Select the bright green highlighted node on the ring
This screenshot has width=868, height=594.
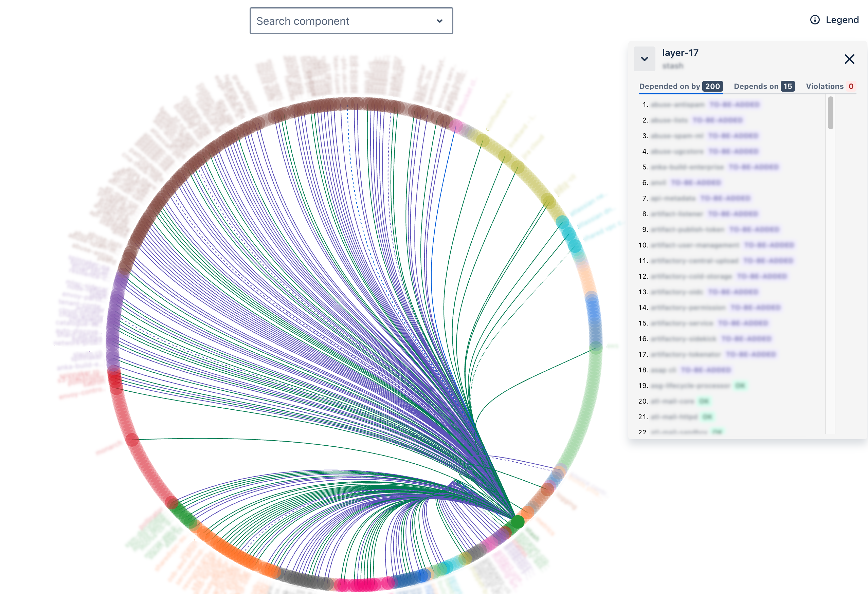(x=517, y=521)
